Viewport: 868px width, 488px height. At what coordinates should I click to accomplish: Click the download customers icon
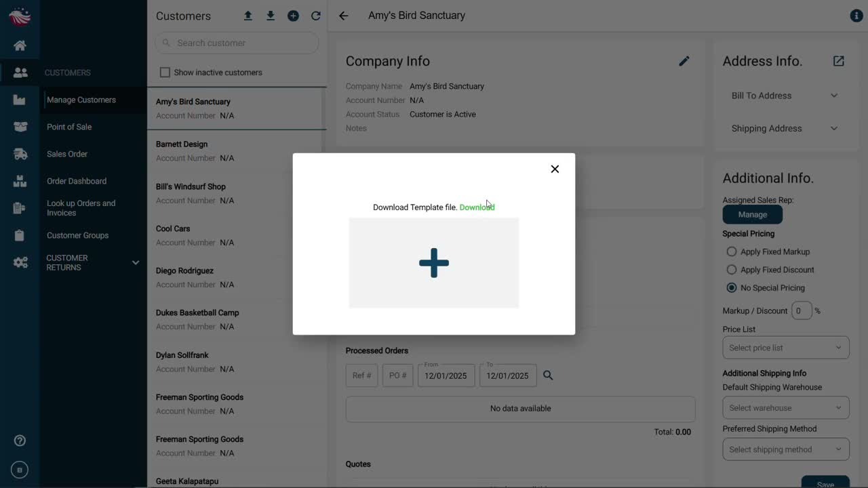pyautogui.click(x=271, y=16)
